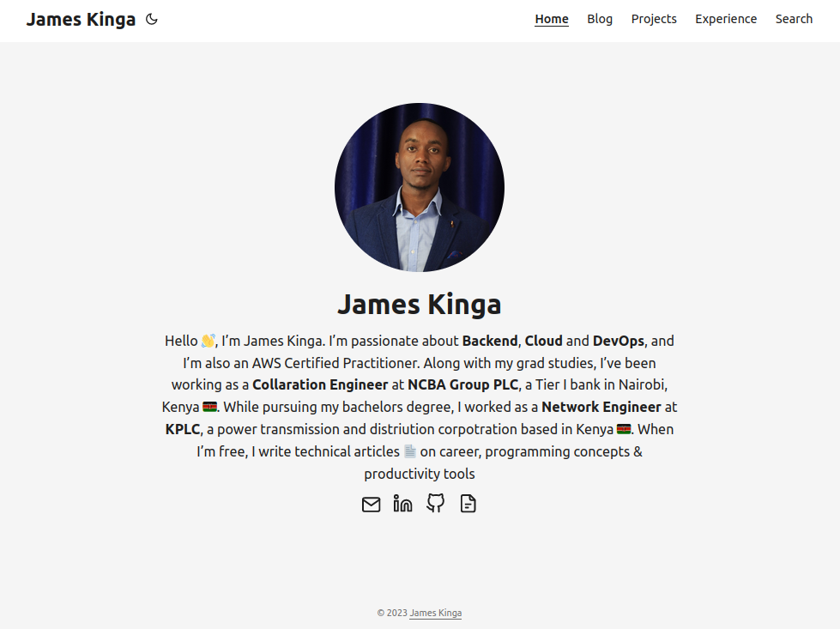Viewport: 840px width, 629px height.
Task: Click the page emoji after 'technical articles'
Action: click(410, 451)
